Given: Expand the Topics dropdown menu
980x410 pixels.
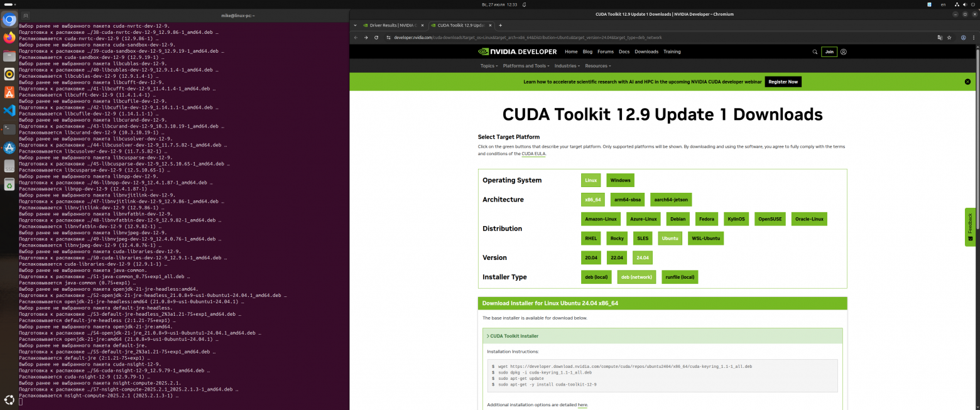Looking at the screenshot, I should 489,66.
